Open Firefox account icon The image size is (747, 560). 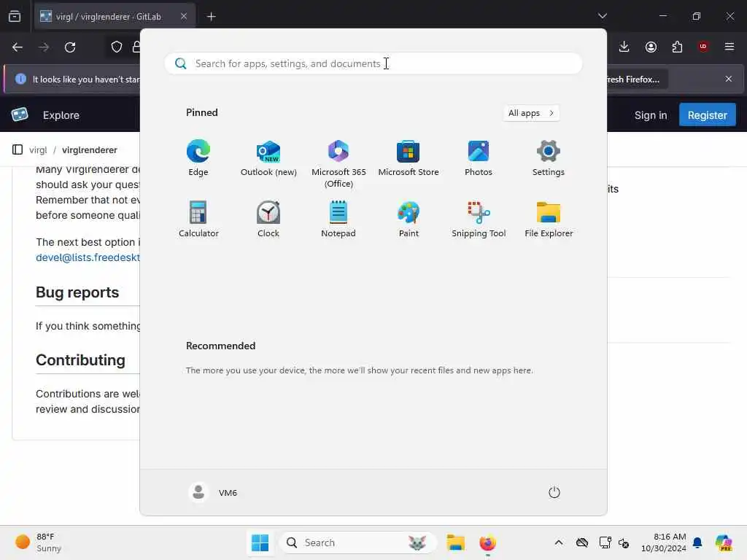(651, 47)
